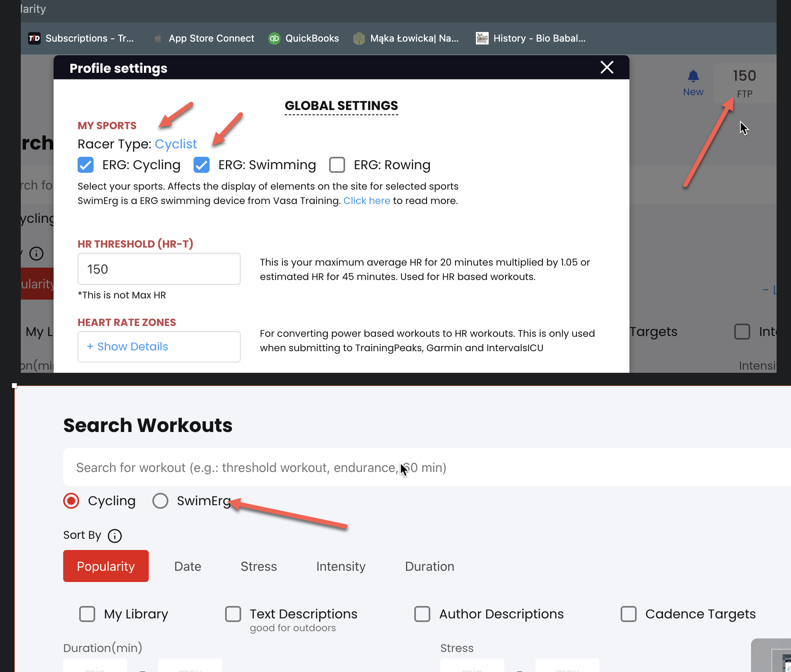Click the notification bell icon
Screen dimensions: 791x672
[693, 76]
